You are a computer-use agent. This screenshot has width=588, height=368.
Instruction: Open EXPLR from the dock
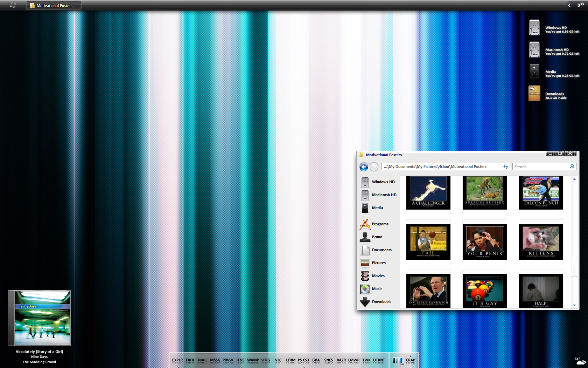tap(177, 360)
